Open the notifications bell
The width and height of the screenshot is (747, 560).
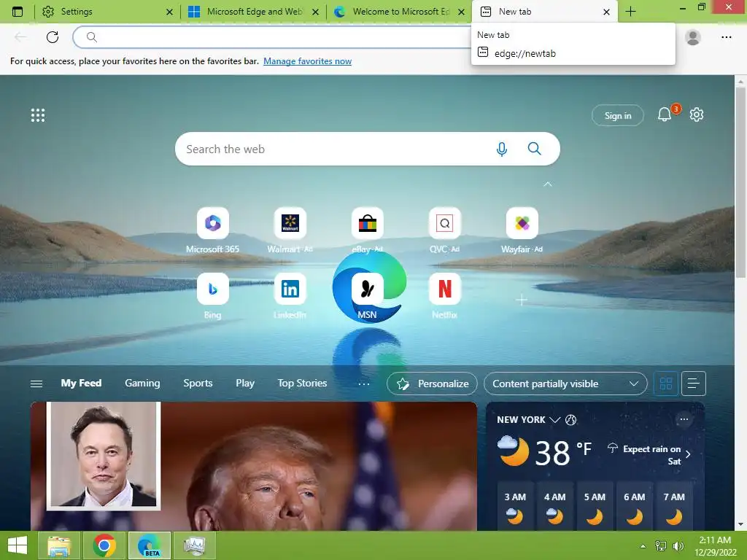(664, 114)
